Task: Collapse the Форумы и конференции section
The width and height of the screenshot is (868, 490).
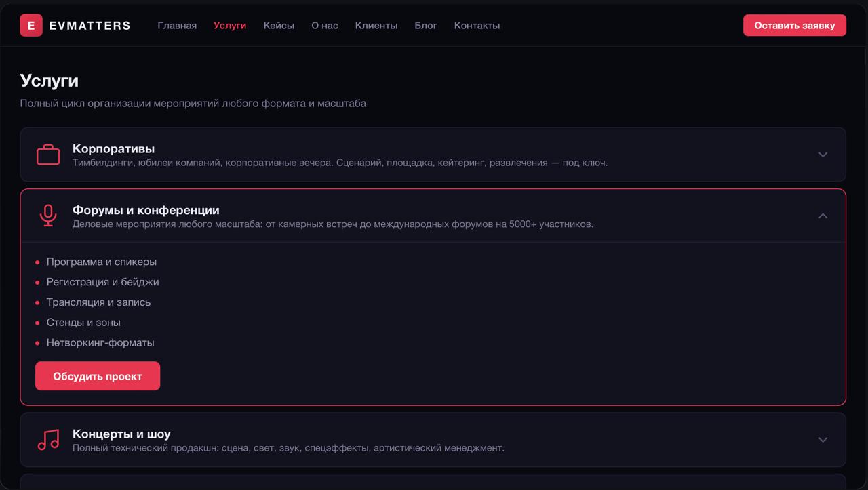Action: point(823,216)
